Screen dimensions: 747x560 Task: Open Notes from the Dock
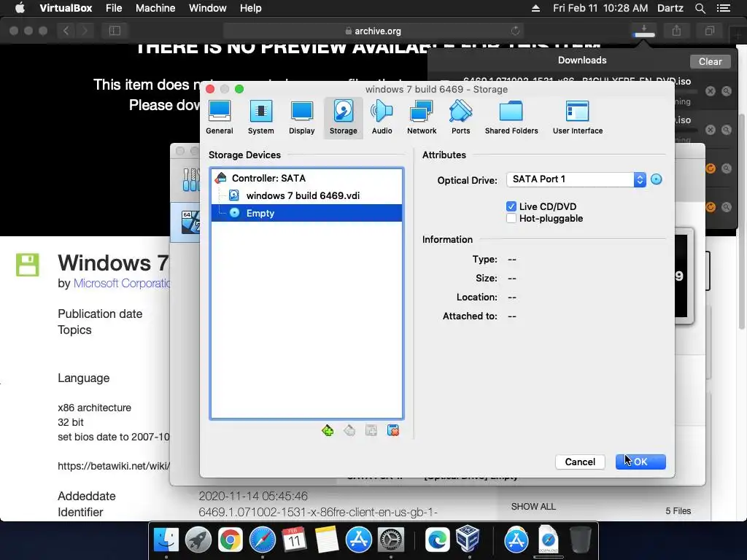tap(326, 540)
